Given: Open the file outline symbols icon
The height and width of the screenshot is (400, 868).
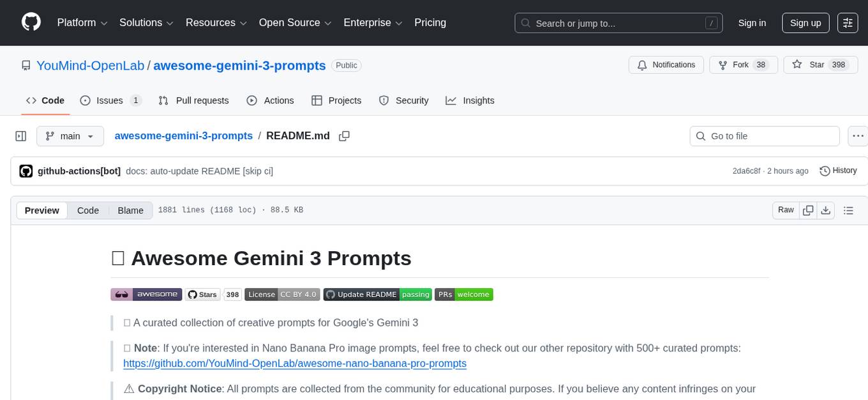Looking at the screenshot, I should tap(849, 210).
